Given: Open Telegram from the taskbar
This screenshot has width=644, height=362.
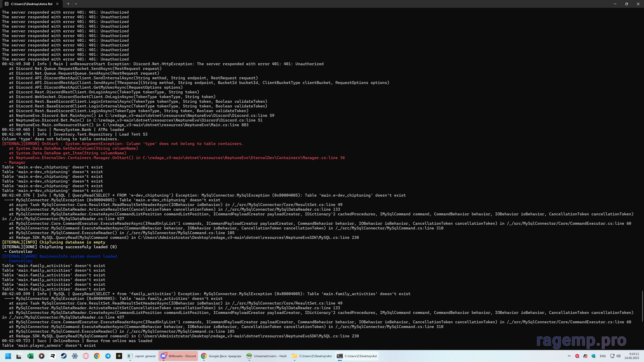Looking at the screenshot, I should point(108,356).
